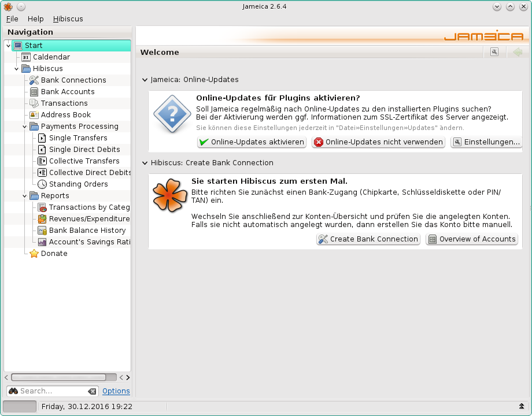Open the File menu
Image resolution: width=532 pixels, height=416 pixels.
coord(12,18)
